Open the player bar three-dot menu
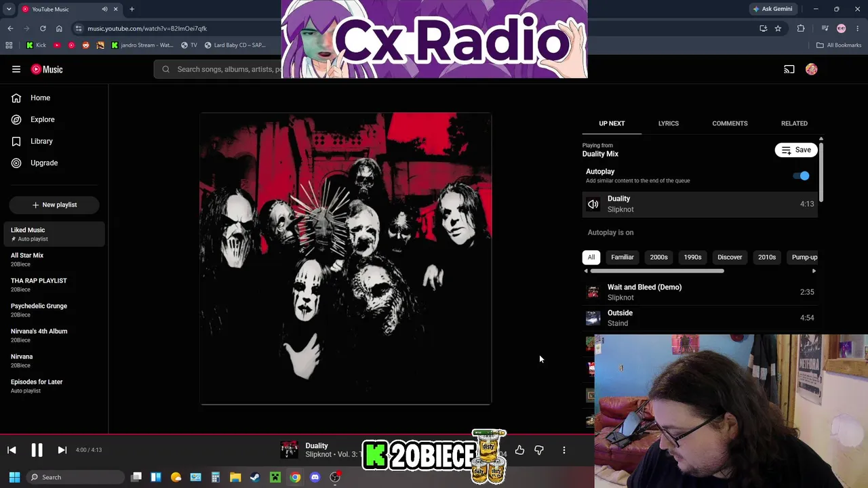Viewport: 868px width, 488px height. (x=564, y=450)
